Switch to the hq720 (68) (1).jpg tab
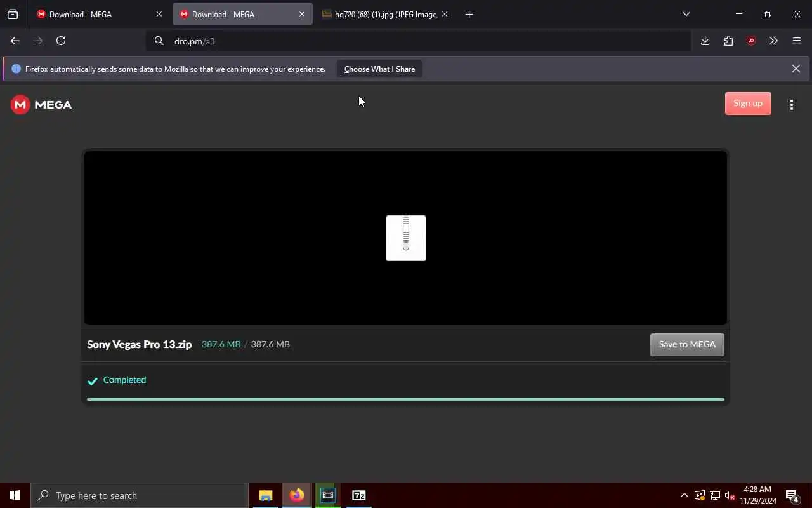The width and height of the screenshot is (812, 508). 384,14
